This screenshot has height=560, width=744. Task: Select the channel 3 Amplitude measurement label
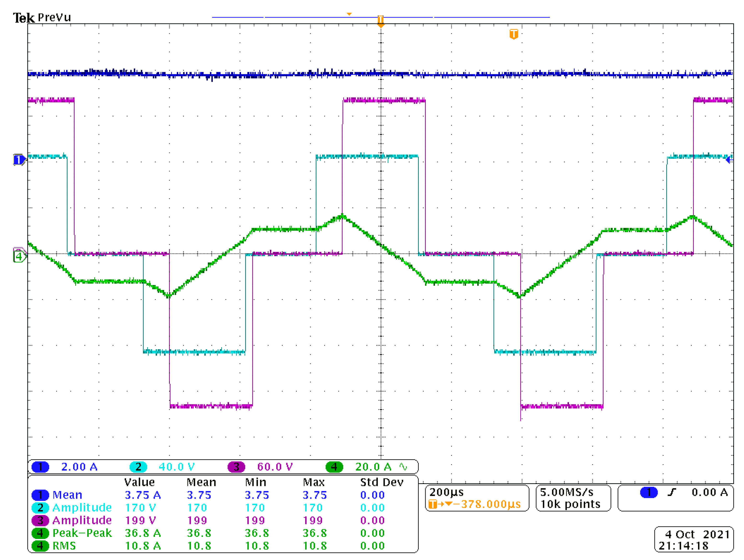[x=82, y=520]
